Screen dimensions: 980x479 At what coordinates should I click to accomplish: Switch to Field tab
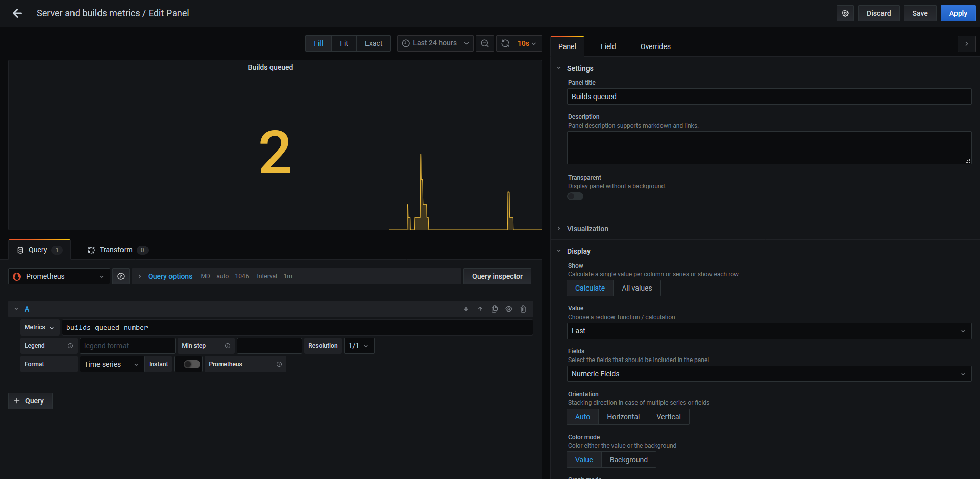coord(608,46)
